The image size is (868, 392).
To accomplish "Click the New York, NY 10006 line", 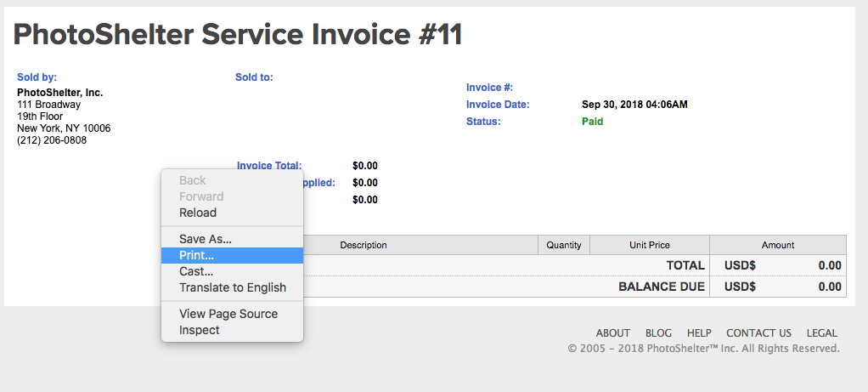I will pos(64,128).
